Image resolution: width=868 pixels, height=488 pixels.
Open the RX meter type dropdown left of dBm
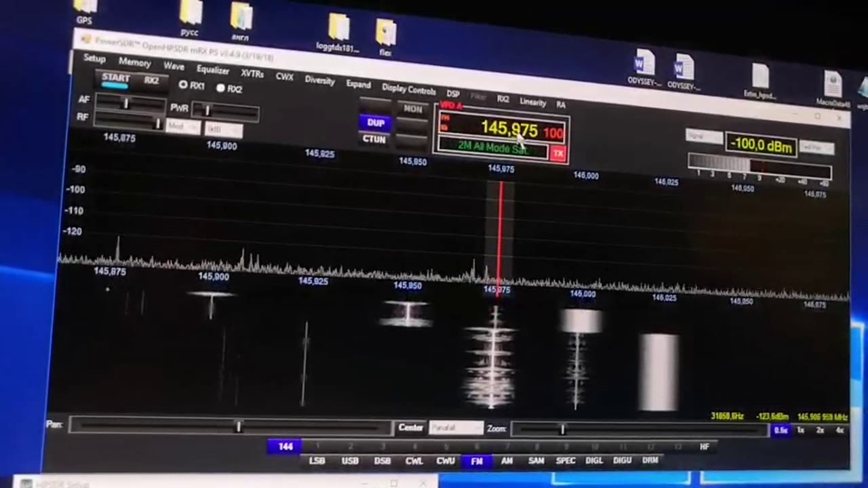[x=703, y=137]
